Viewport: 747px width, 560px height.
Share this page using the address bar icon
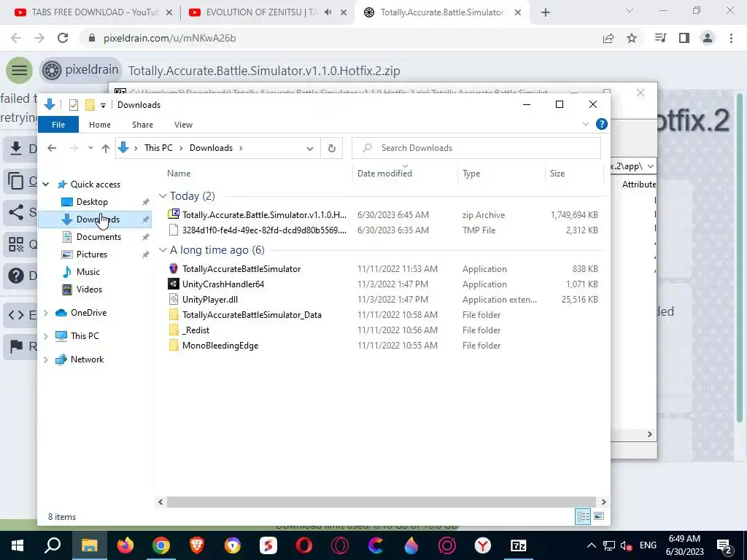(x=608, y=38)
